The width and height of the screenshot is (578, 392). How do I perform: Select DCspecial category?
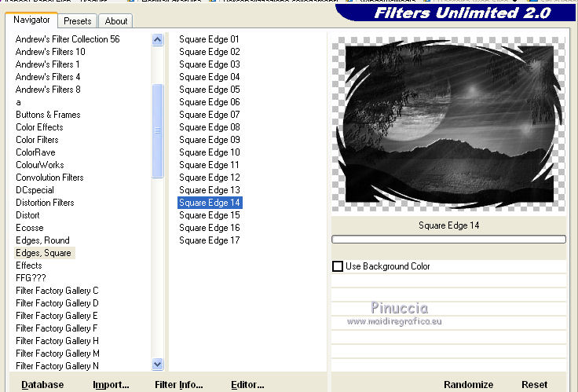pyautogui.click(x=35, y=190)
